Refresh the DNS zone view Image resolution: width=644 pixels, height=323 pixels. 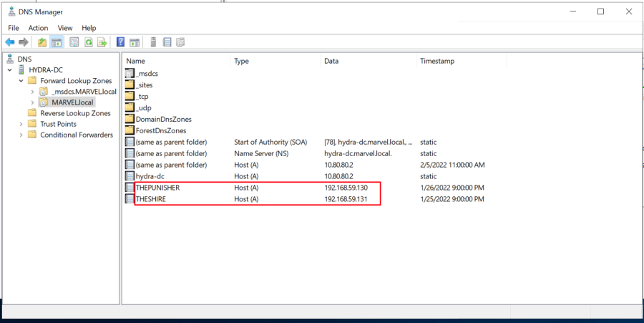point(89,42)
